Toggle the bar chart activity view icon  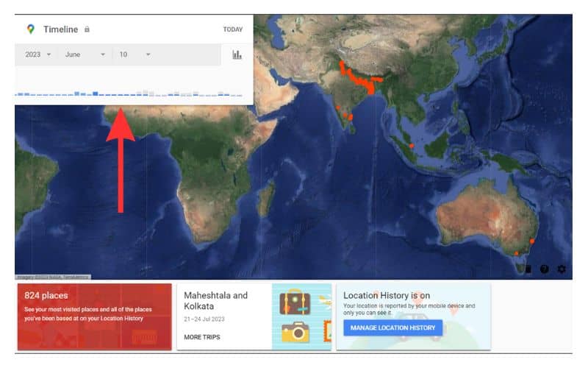[237, 54]
